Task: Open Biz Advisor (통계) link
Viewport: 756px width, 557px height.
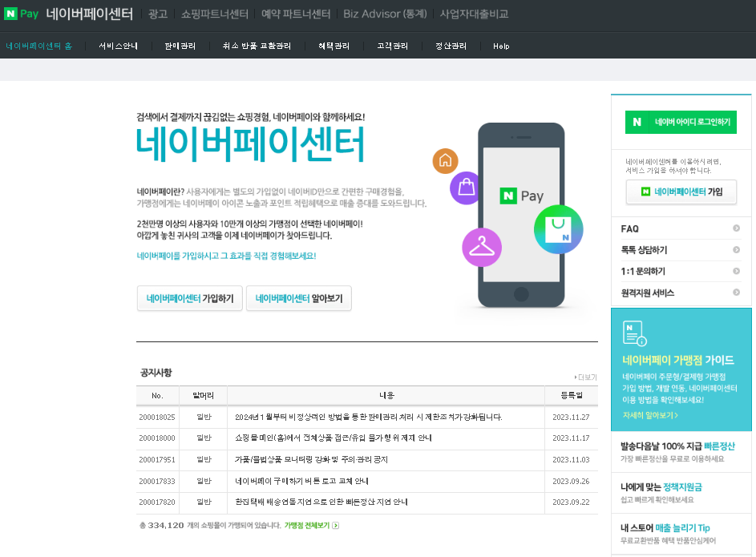Action: (386, 14)
